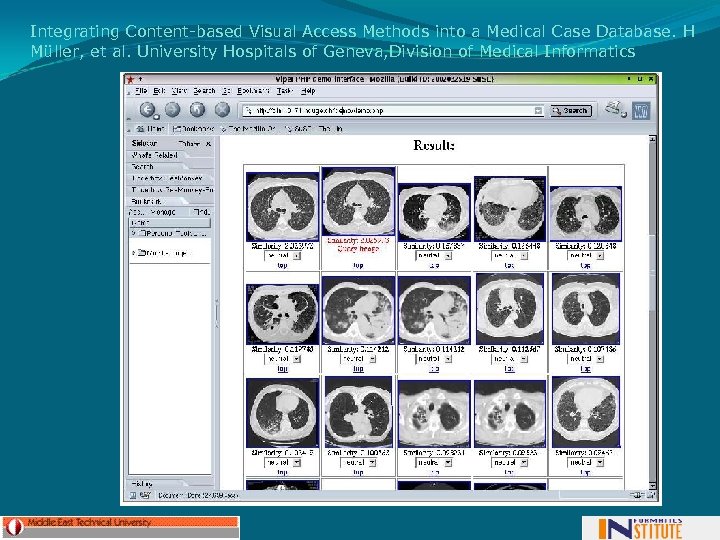Click 'top' link under fourth middle-row result
Screen dimensions: 720x540
tap(510, 369)
